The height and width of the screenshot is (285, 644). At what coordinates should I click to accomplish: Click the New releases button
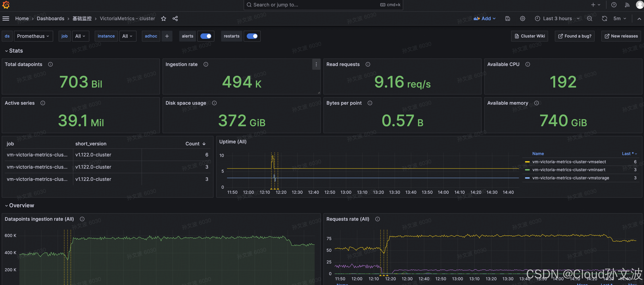(621, 36)
